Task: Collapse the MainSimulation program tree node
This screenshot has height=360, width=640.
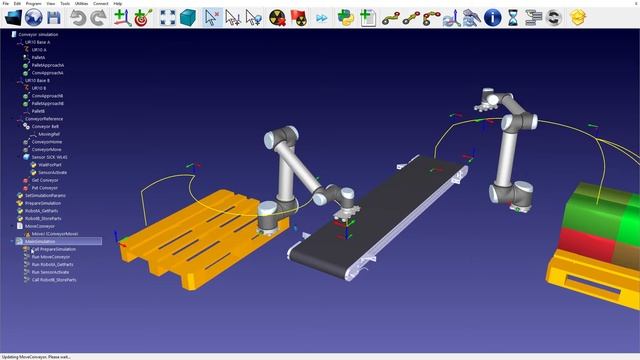Action: 12,242
